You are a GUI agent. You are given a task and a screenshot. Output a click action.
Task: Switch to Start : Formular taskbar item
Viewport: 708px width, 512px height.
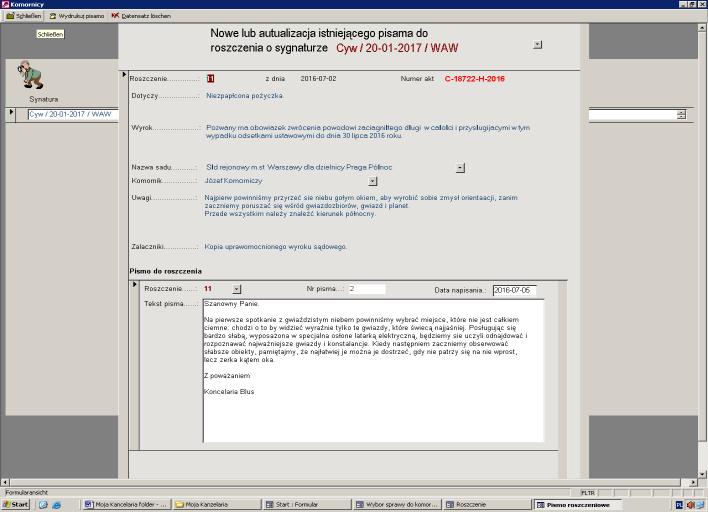click(x=307, y=505)
